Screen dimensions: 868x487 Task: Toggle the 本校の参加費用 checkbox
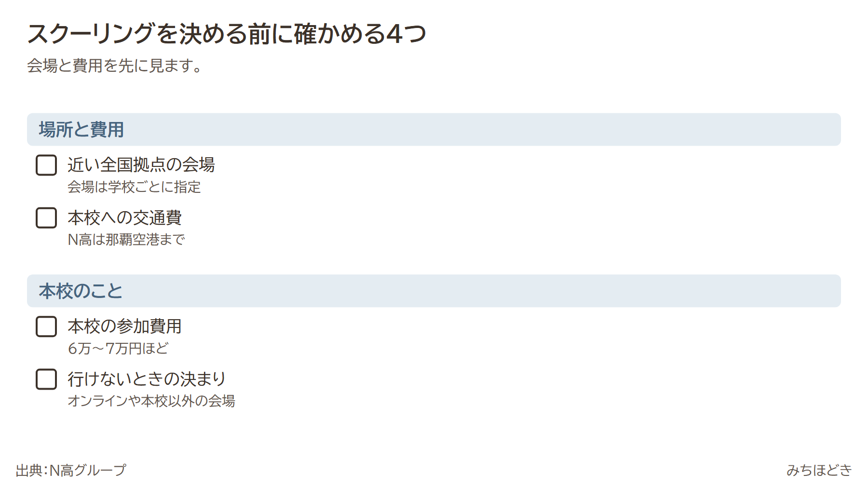pyautogui.click(x=46, y=326)
